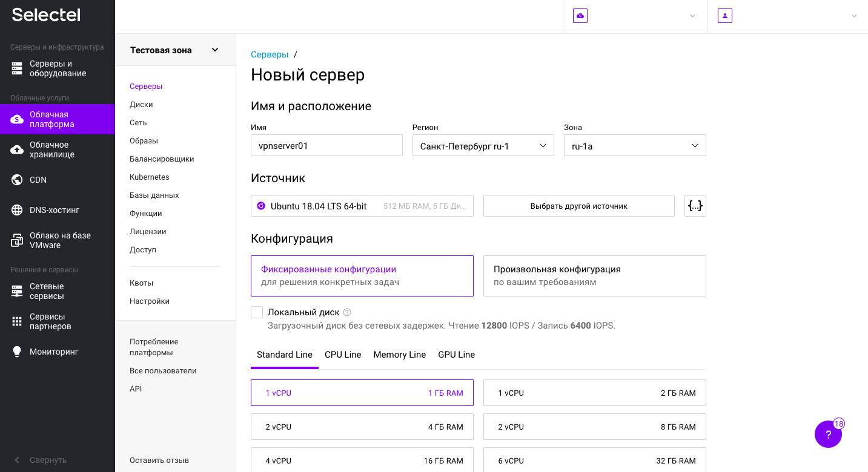Click inside the server name input field
The height and width of the screenshot is (472, 868).
326,145
